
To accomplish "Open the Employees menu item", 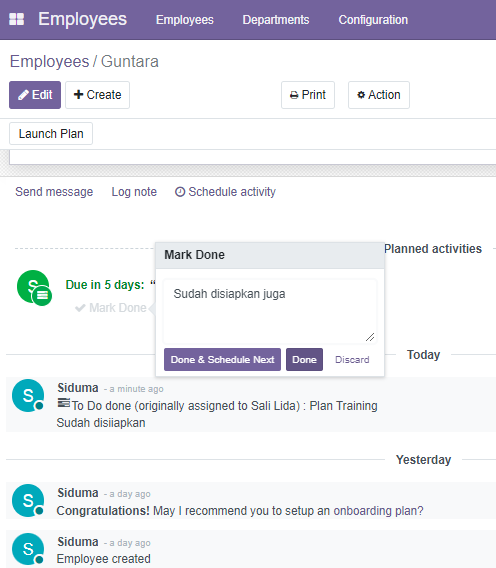I will 185,20.
